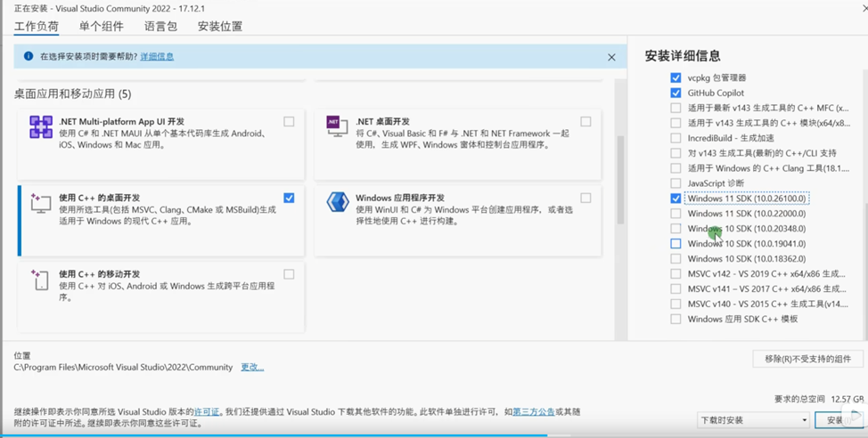Click the 安装详细信息 heading
Screen dimensions: 868x438
pos(683,56)
